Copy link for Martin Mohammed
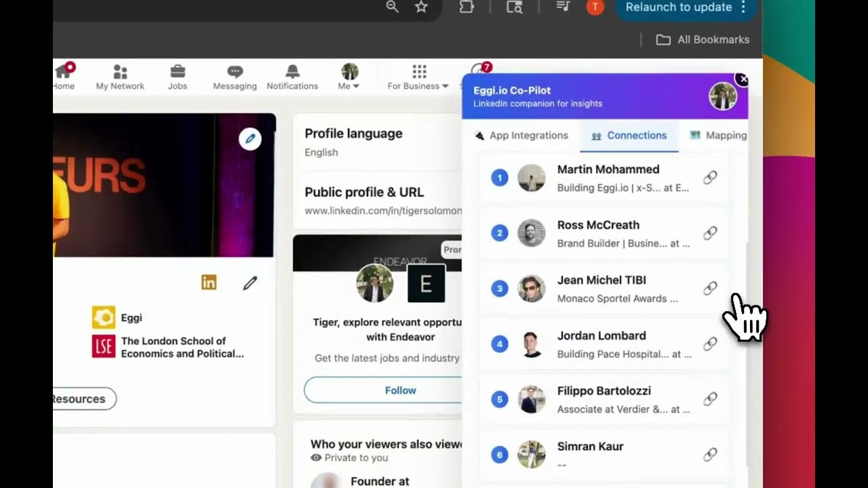The image size is (868, 488). point(710,178)
